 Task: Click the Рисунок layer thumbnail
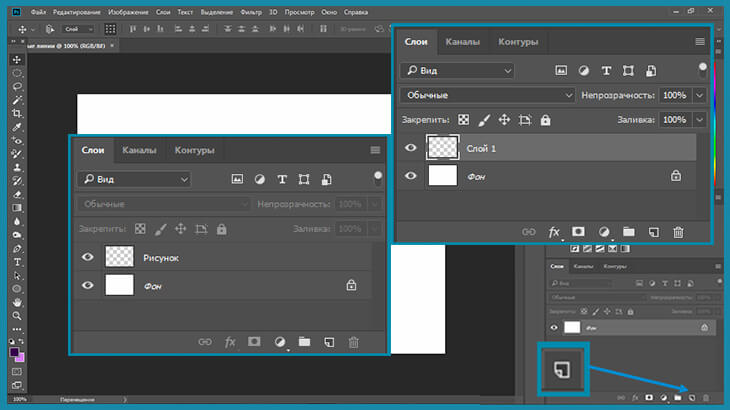(119, 257)
